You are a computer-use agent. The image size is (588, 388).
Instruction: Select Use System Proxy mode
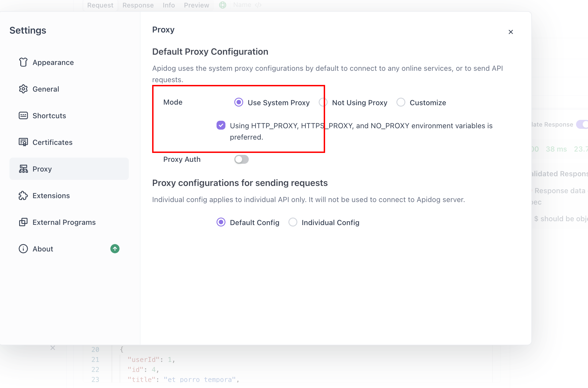239,102
